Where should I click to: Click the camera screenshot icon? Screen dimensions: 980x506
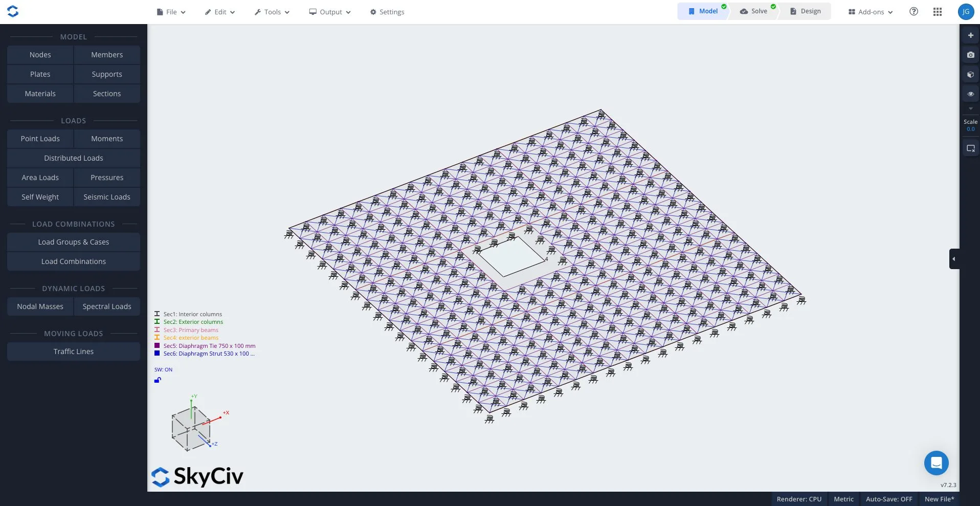[970, 55]
